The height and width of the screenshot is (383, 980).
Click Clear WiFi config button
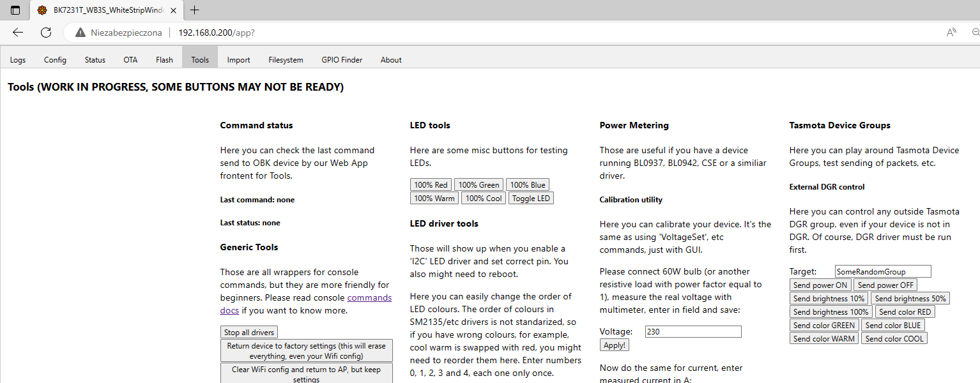pos(307,374)
